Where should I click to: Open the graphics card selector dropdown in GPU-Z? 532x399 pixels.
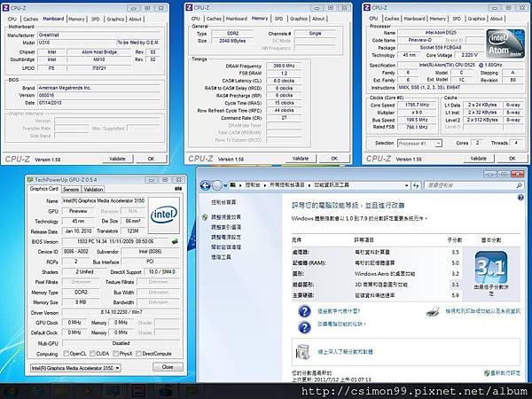117,368
